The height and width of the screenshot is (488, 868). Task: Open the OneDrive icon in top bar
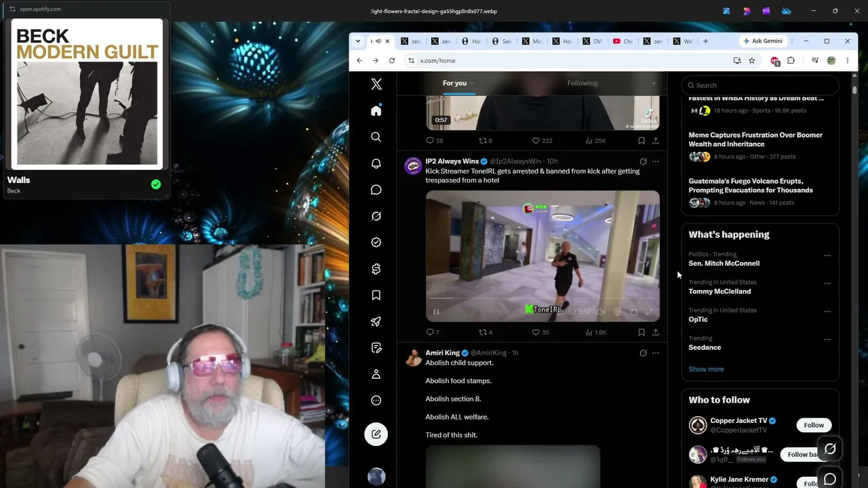pos(787,11)
